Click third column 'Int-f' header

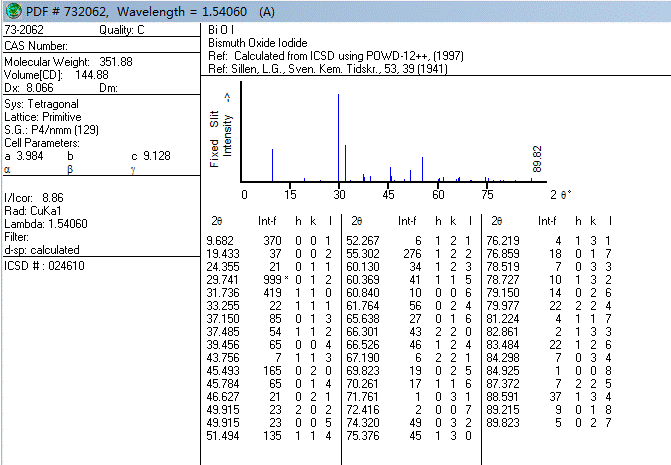547,221
